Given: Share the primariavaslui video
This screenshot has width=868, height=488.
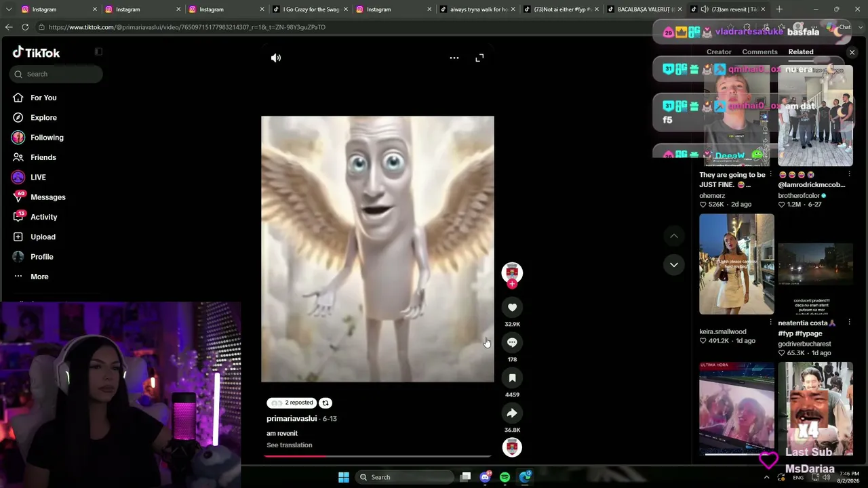Looking at the screenshot, I should click(x=512, y=413).
